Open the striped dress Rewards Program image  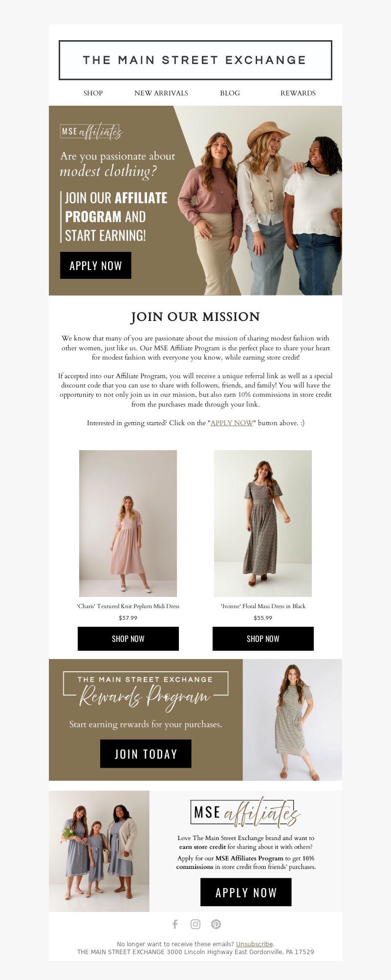pos(292,720)
